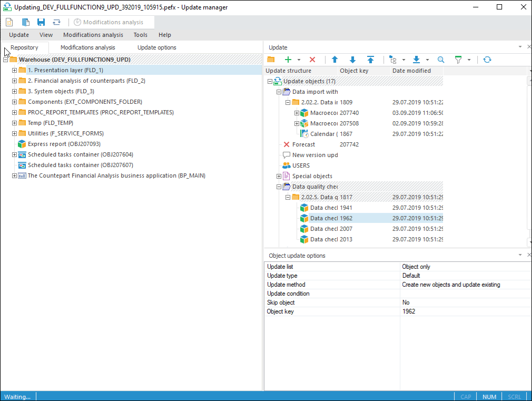The image size is (532, 401).
Task: Expand the 1. Presentation layer folder
Action: pos(15,70)
